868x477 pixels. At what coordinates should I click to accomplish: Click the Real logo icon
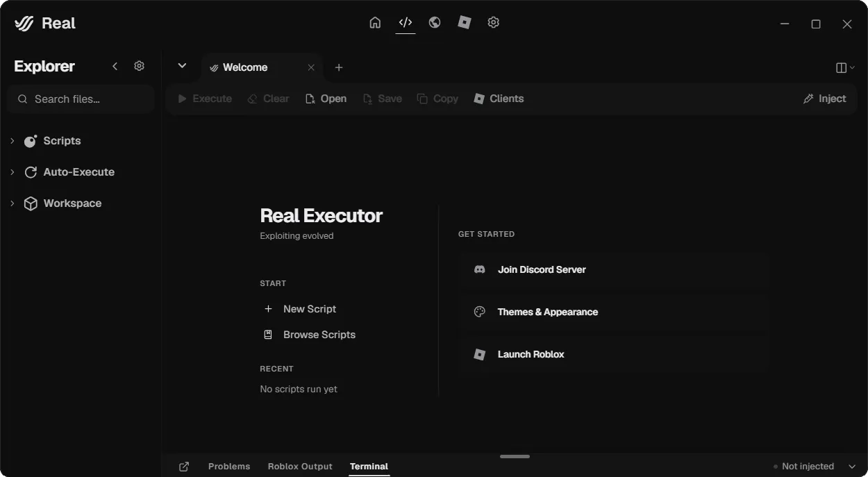pos(24,24)
